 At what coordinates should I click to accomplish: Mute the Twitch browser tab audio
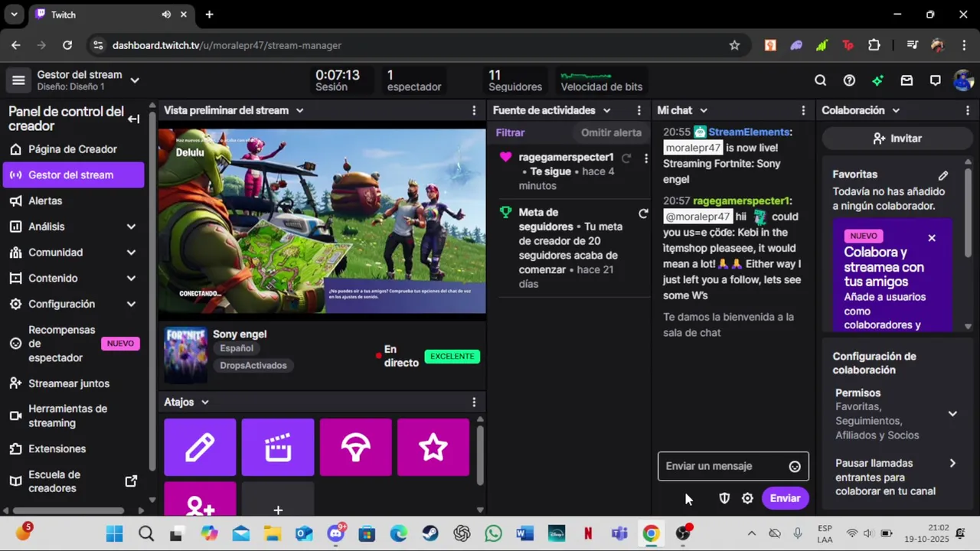pyautogui.click(x=166, y=15)
